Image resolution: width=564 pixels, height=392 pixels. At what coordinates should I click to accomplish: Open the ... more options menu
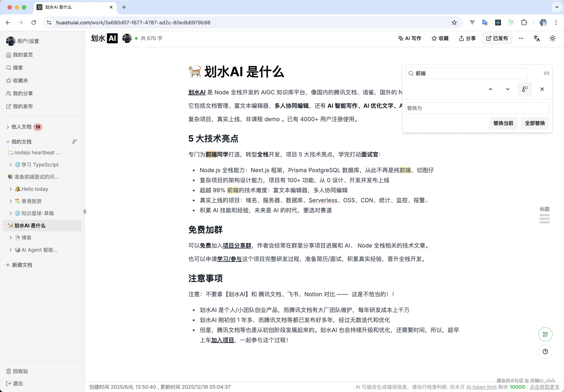tap(521, 38)
